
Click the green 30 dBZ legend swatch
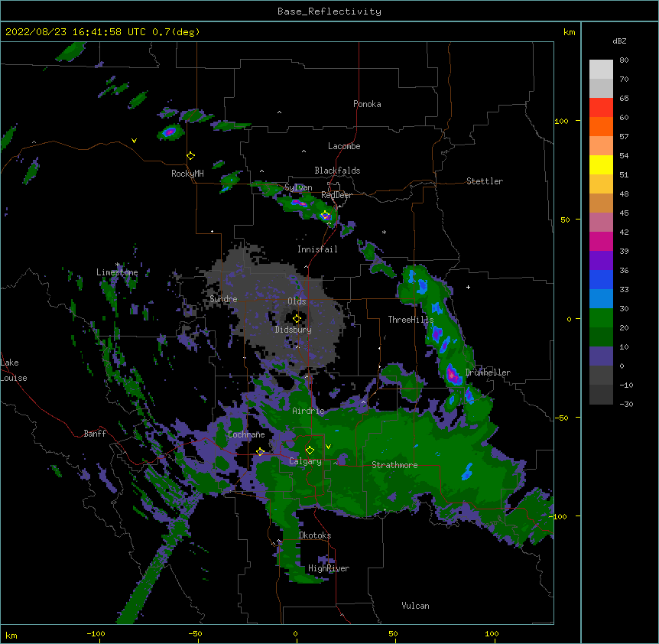coord(601,318)
